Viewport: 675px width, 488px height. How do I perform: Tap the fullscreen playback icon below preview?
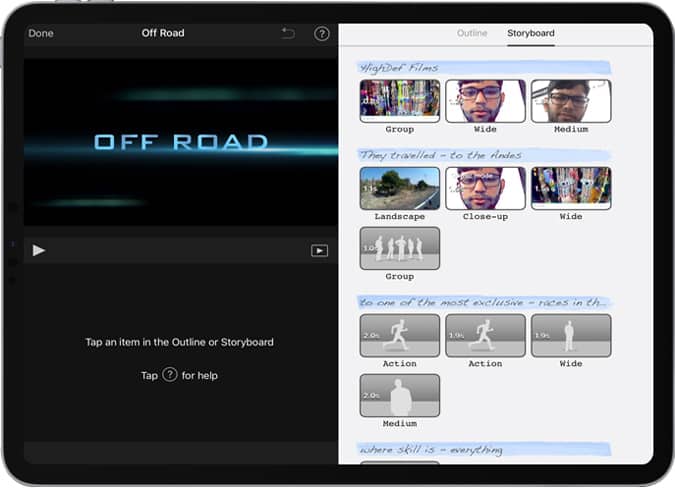tap(319, 251)
